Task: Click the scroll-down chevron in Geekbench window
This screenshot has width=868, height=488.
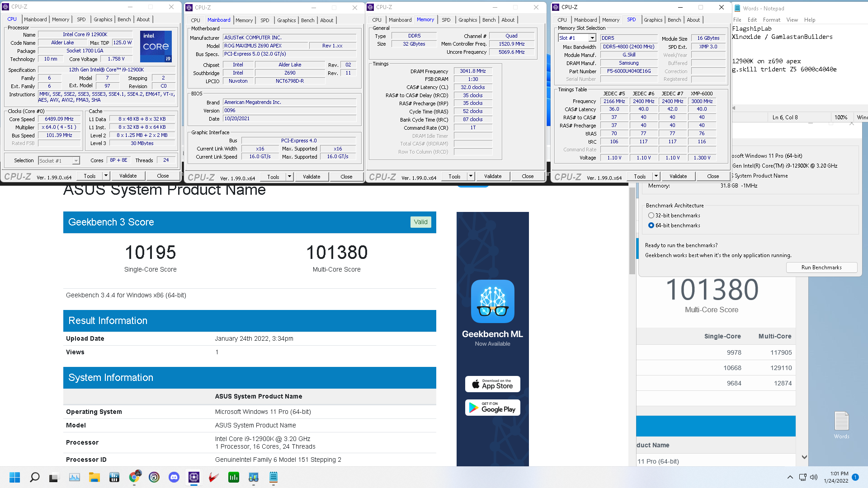Action: click(x=804, y=457)
